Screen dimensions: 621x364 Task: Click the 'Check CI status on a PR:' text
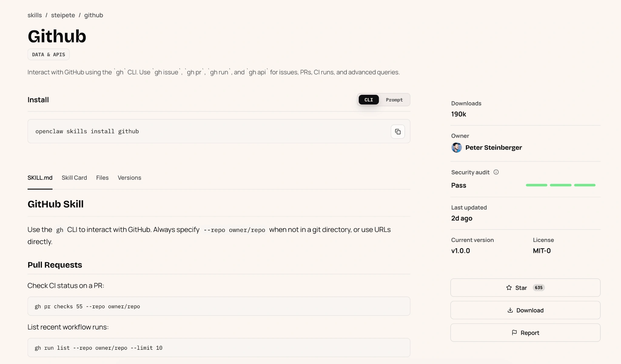pos(66,286)
